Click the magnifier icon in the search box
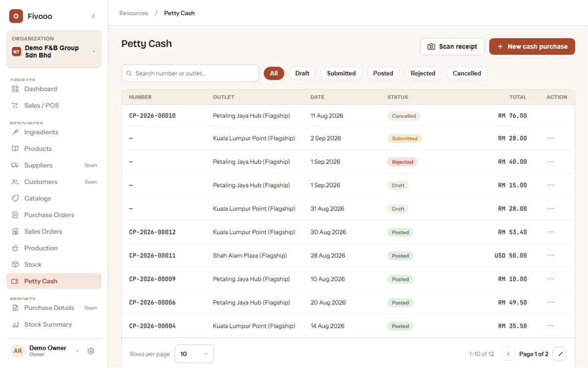Image resolution: width=588 pixels, height=368 pixels. [x=129, y=73]
